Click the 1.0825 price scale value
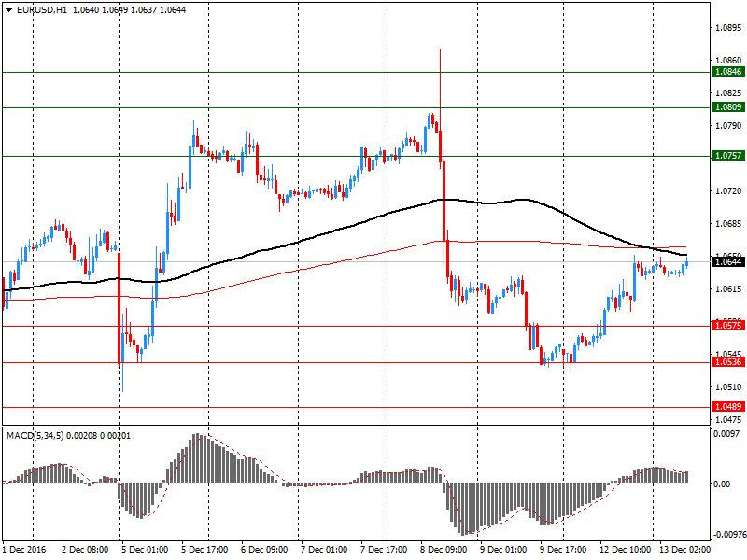 pyautogui.click(x=728, y=92)
